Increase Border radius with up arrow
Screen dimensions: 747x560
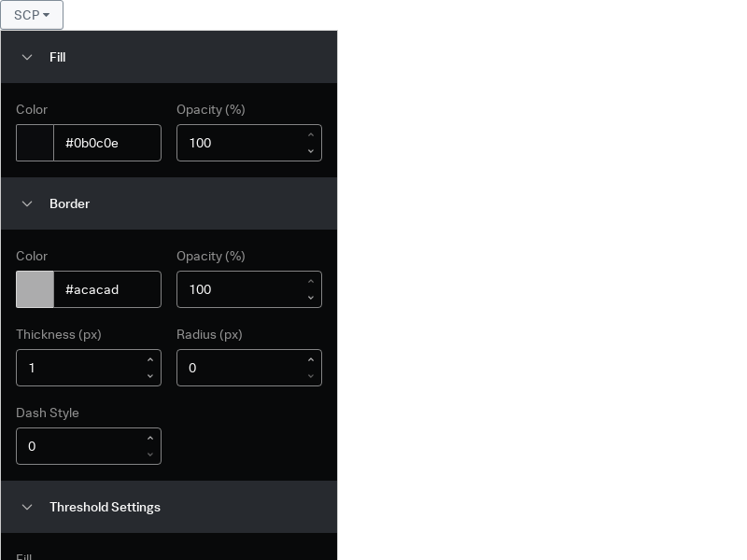311,360
